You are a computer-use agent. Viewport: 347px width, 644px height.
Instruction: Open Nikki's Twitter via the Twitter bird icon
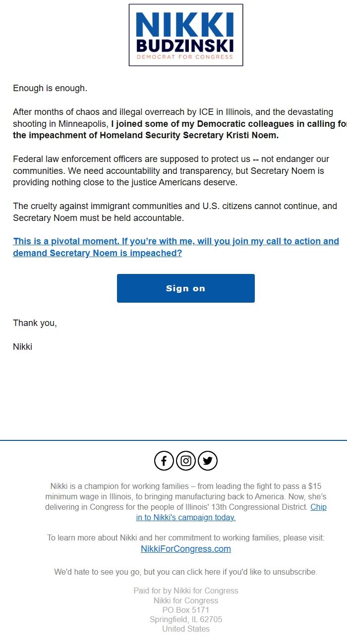(207, 460)
